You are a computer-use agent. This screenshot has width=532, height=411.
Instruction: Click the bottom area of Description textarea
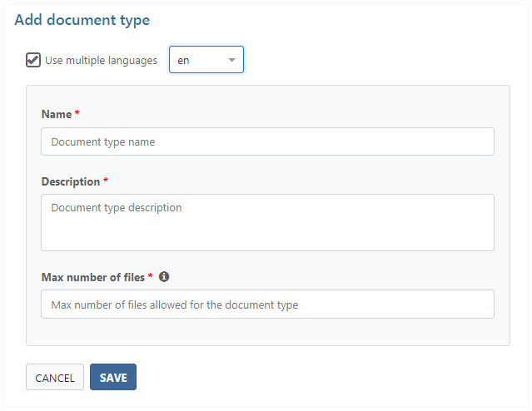267,241
